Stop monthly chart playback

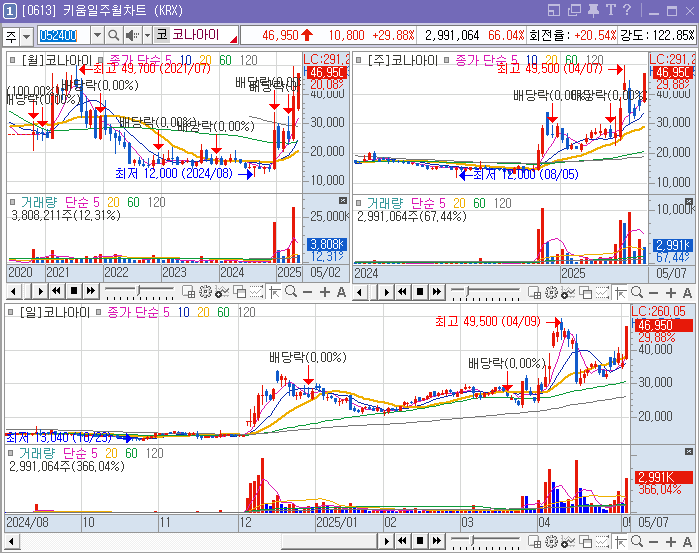[74, 292]
